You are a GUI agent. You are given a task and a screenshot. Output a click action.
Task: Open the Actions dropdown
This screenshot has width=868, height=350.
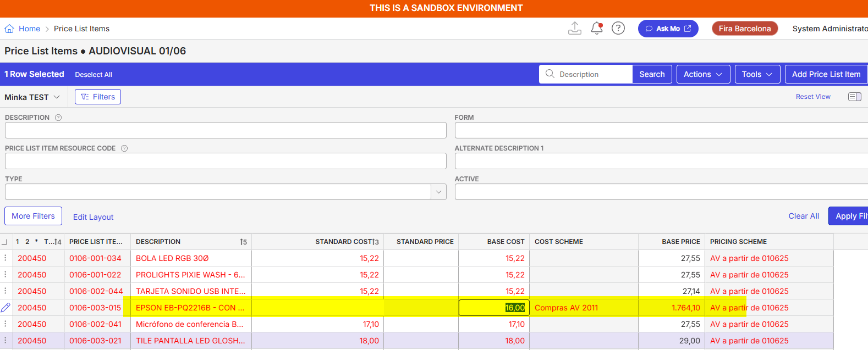point(703,74)
